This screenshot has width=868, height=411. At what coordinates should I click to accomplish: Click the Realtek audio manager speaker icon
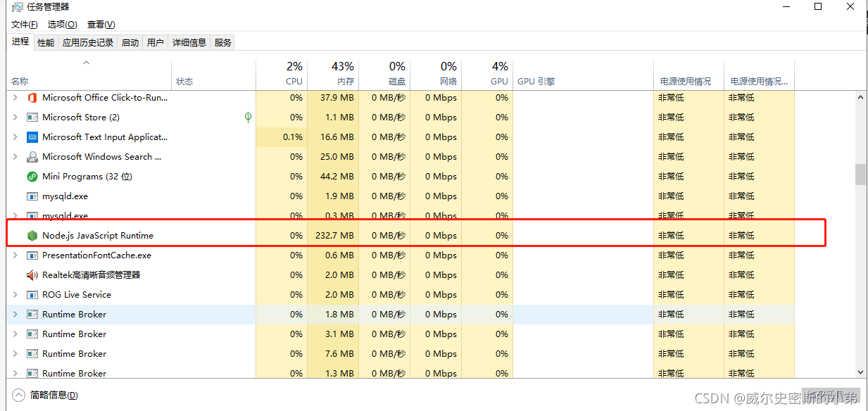click(32, 274)
